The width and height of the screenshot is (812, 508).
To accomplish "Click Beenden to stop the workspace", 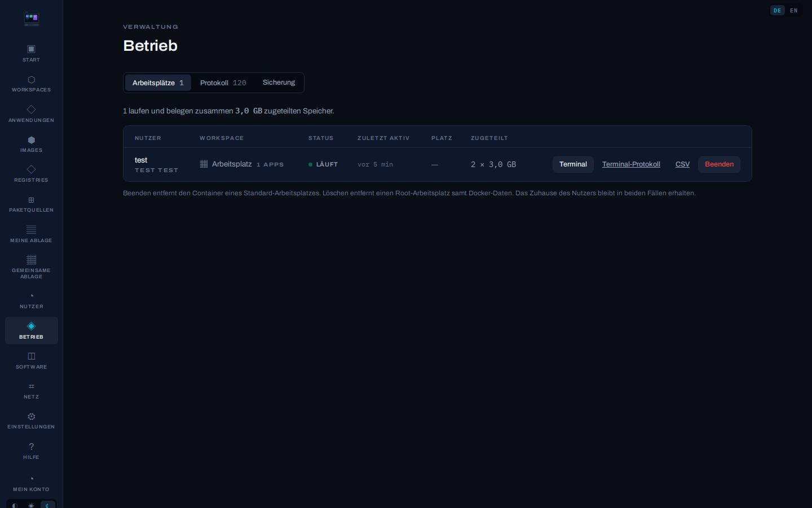I will click(x=719, y=164).
